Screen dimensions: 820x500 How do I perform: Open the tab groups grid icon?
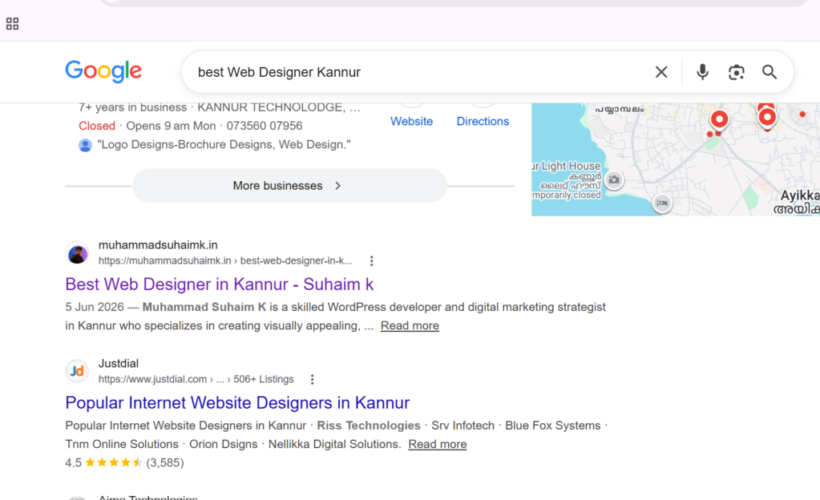click(13, 24)
